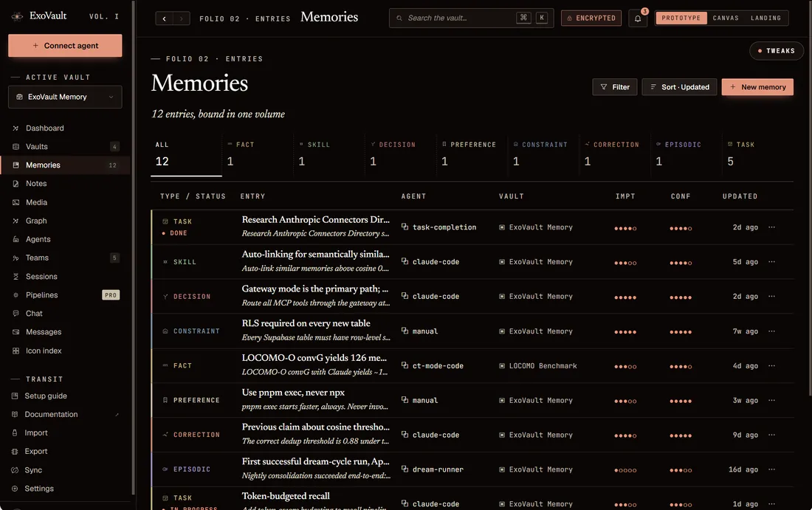Select the Fact type tab
The image size is (812, 510).
tap(258, 154)
